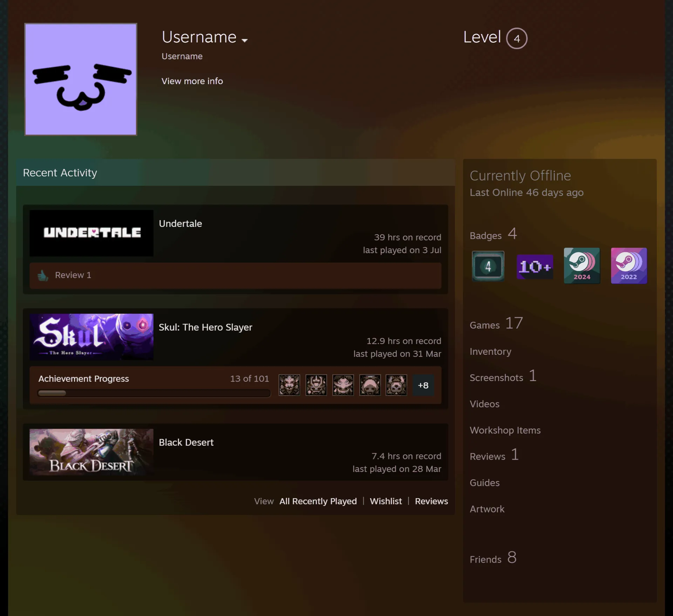This screenshot has width=673, height=616.
Task: Open the Artwork section
Action: 487,509
